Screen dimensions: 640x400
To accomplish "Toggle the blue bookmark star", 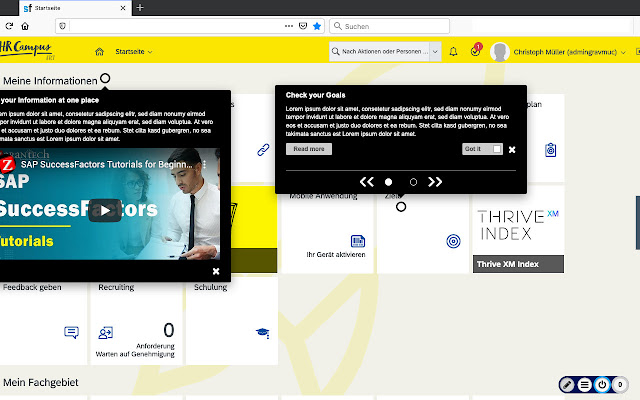I will (317, 26).
